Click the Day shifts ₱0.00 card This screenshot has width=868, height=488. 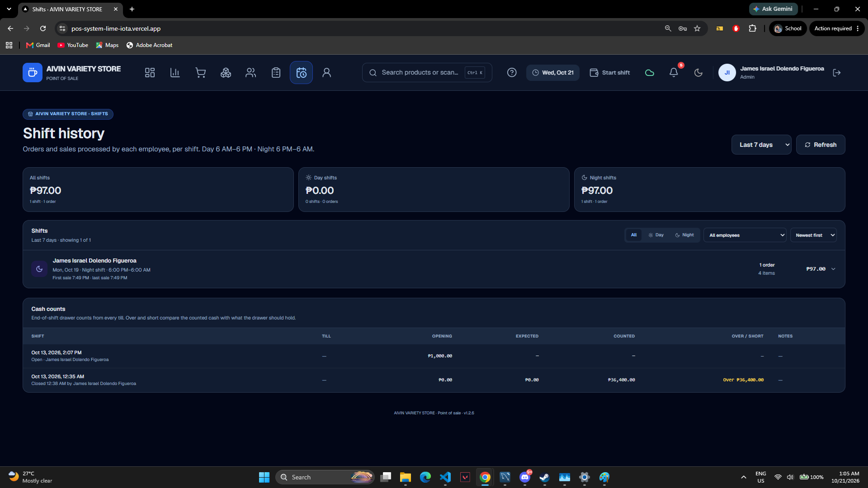(434, 189)
